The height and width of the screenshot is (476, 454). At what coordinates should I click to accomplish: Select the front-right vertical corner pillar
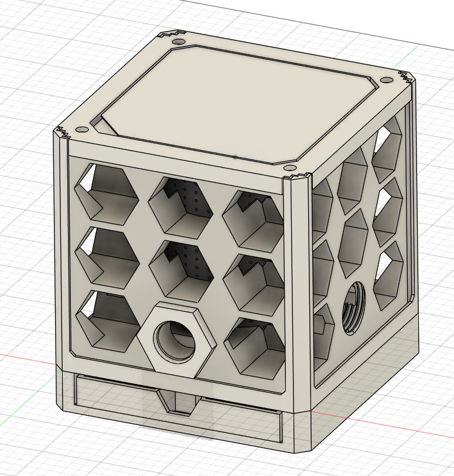tap(296, 293)
